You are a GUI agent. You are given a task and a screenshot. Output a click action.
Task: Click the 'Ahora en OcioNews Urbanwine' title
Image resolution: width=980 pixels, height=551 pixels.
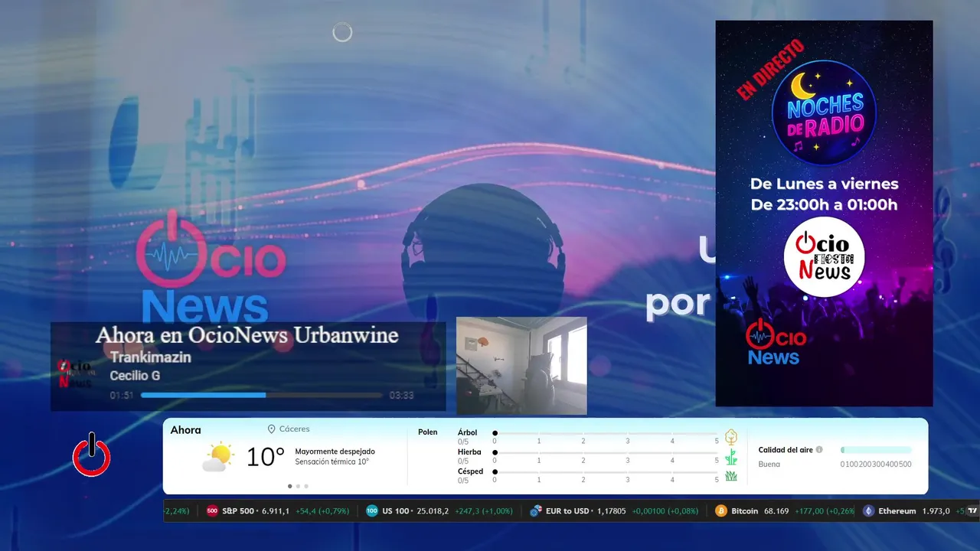point(247,335)
